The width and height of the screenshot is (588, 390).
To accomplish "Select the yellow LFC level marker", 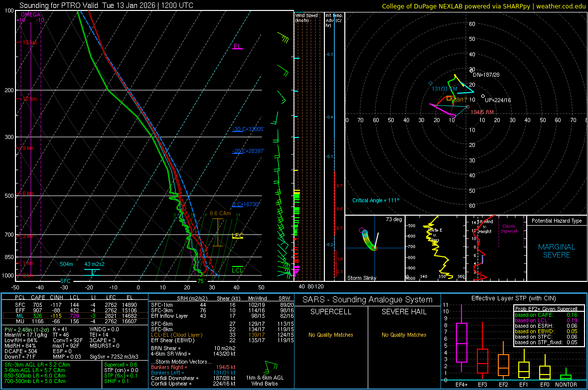I will pos(237,236).
